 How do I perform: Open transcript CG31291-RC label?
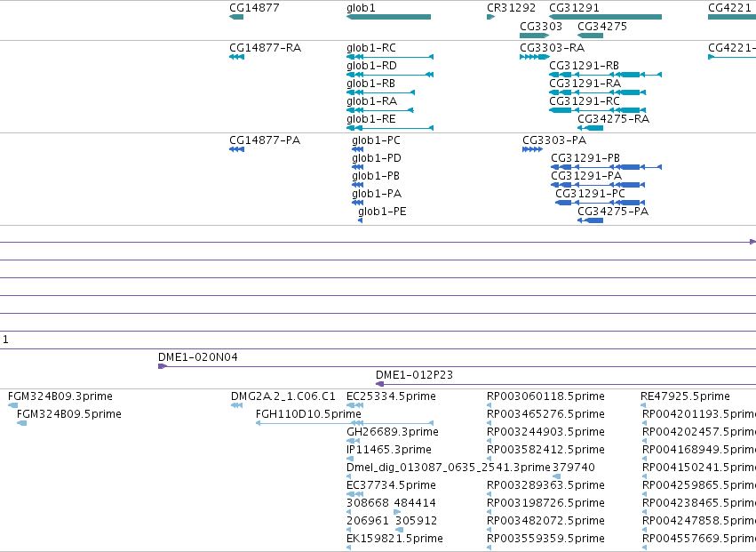pos(585,101)
